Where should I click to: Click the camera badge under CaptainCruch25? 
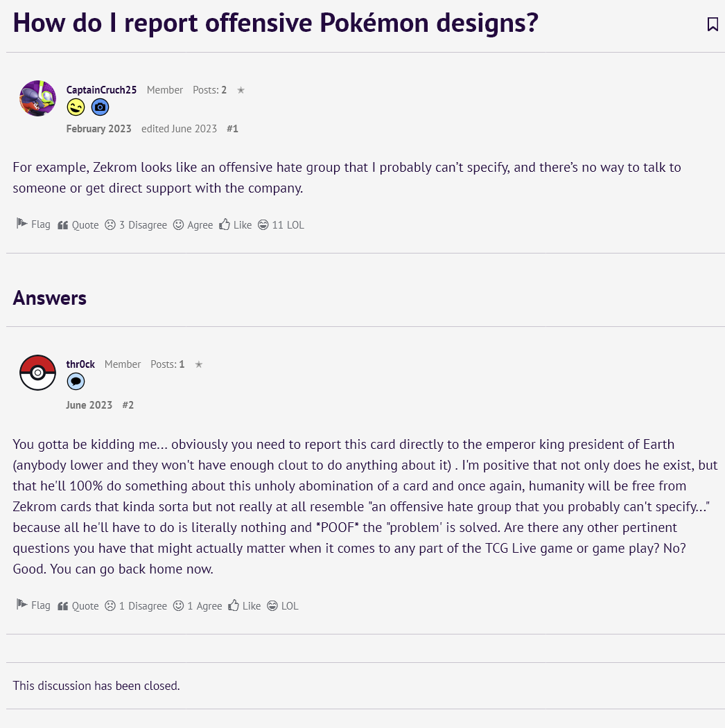click(x=100, y=107)
